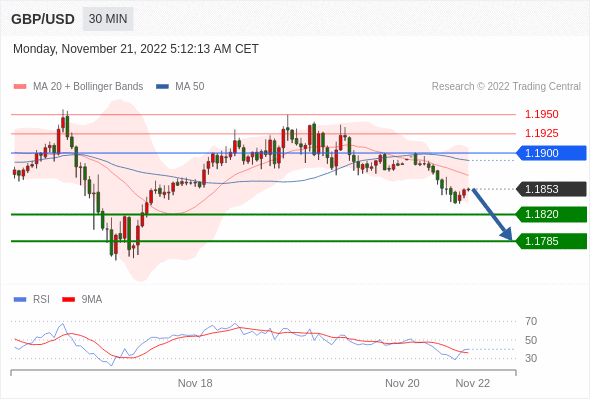Screen dimensions: 590x400
Task: Click the blue MA 50 legend swatch
Action: point(162,87)
